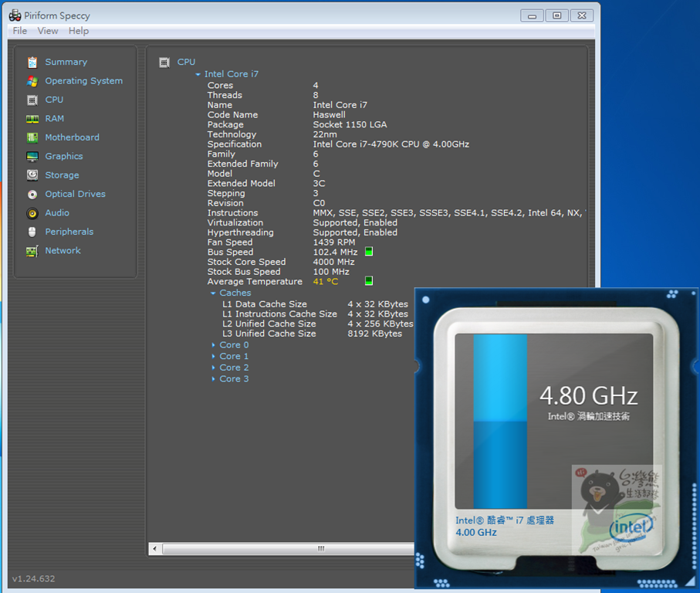The image size is (700, 593).
Task: Open the Network section
Action: 63,250
